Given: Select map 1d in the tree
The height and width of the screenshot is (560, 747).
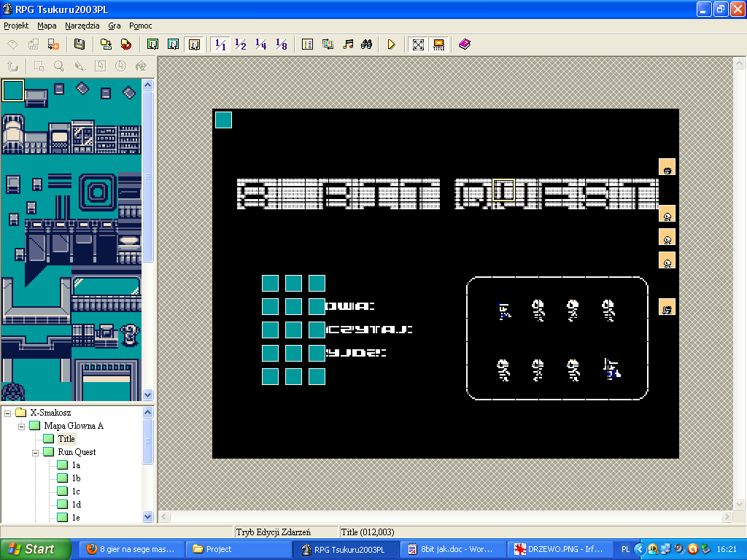Looking at the screenshot, I should coord(76,505).
